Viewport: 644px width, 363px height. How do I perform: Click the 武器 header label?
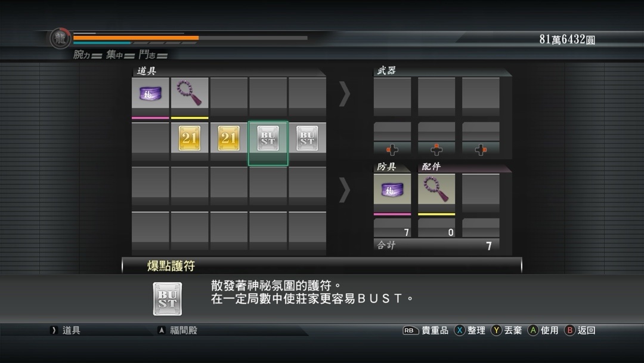tap(386, 70)
